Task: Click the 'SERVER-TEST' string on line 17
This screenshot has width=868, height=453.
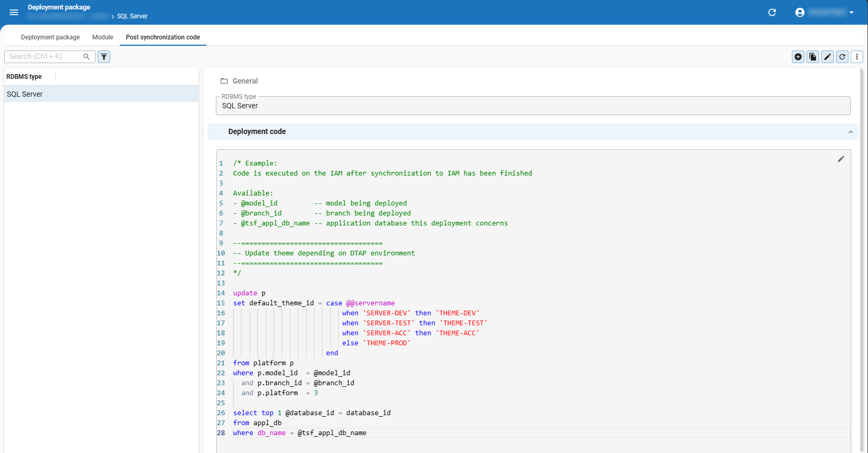Action: (x=389, y=323)
